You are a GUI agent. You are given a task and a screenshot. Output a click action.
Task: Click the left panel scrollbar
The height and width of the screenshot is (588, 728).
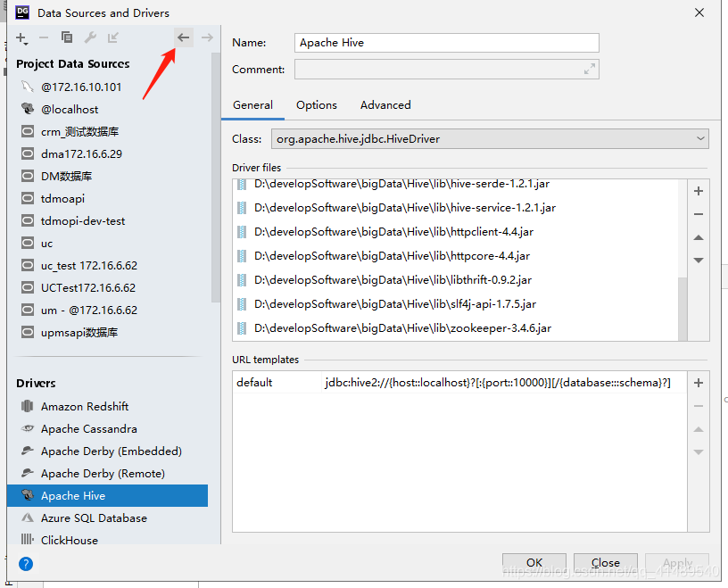point(216,178)
